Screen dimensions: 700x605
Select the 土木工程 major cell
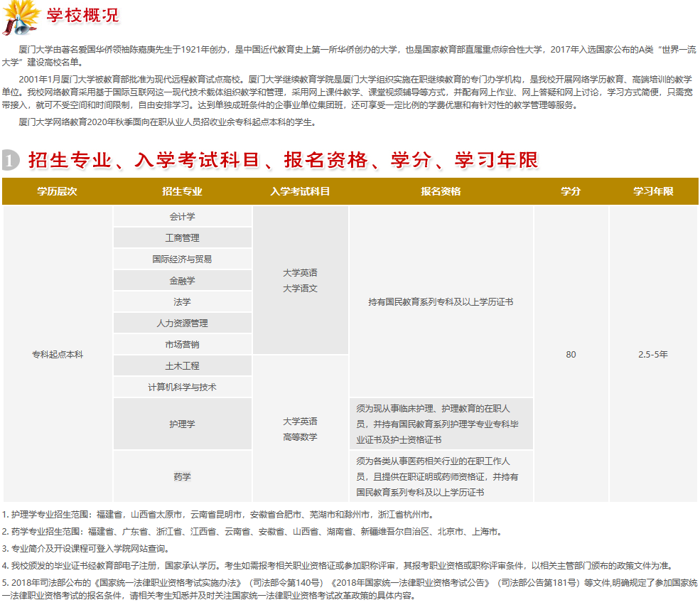tap(183, 365)
